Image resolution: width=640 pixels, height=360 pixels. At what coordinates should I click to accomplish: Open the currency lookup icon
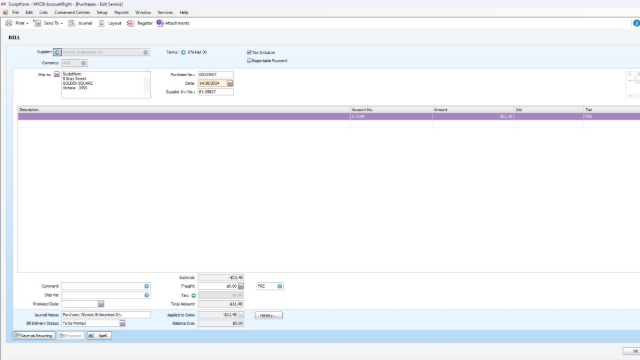83,63
